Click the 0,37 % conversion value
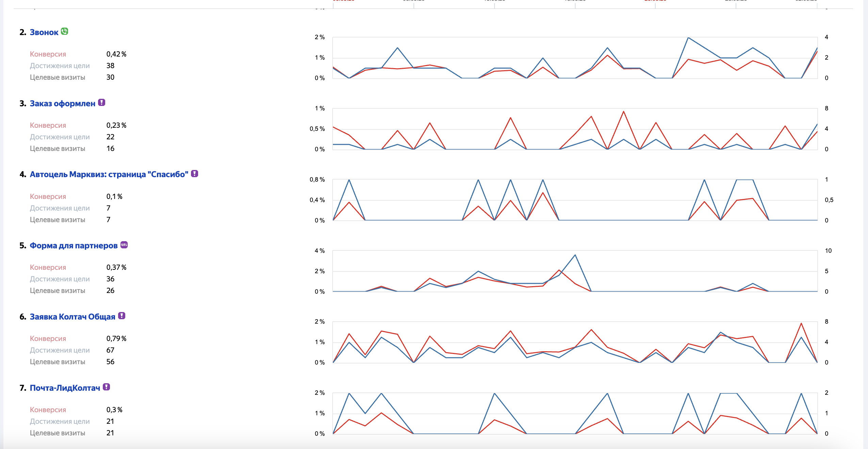Viewport: 868px width, 449px height. coord(116,267)
